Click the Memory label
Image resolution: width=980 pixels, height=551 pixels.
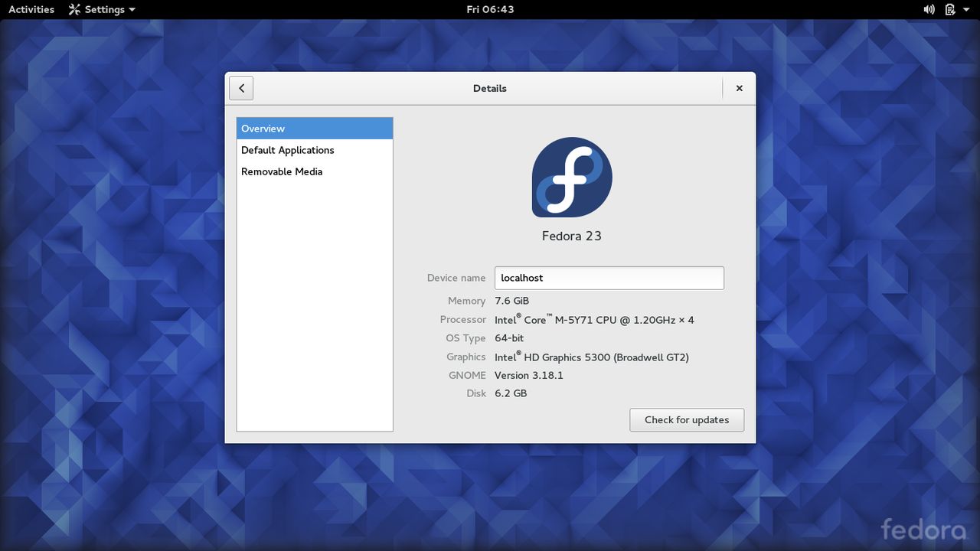coord(467,301)
